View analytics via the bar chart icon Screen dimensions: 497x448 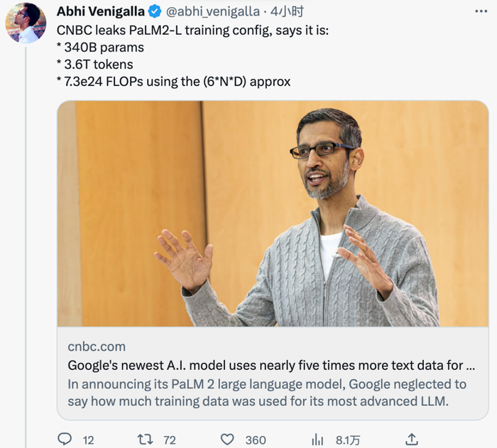[318, 439]
